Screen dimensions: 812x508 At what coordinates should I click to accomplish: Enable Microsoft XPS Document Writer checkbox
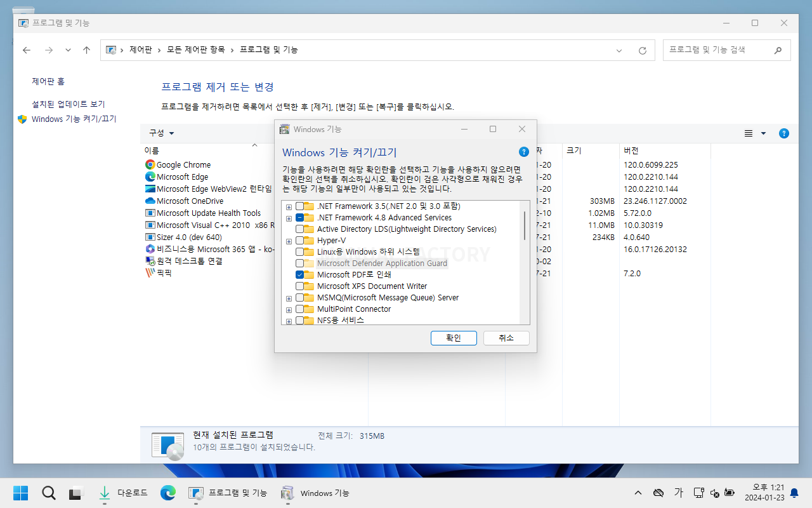coord(299,286)
